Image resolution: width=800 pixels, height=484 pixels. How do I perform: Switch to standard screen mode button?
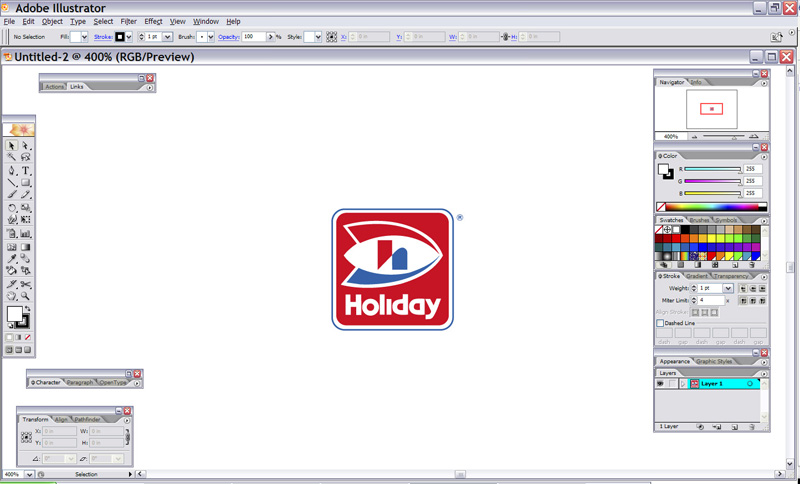click(x=9, y=350)
